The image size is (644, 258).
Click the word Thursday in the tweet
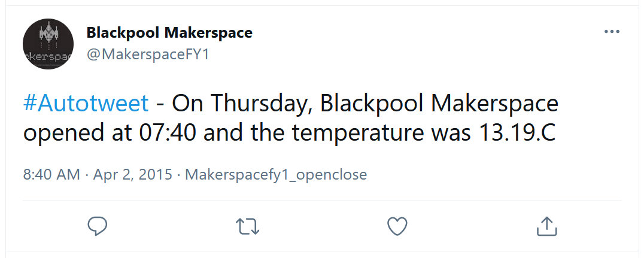click(260, 104)
